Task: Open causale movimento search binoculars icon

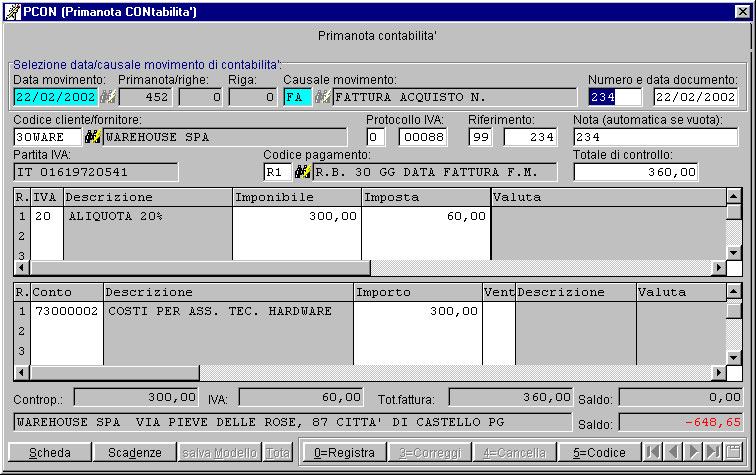Action: [x=322, y=97]
